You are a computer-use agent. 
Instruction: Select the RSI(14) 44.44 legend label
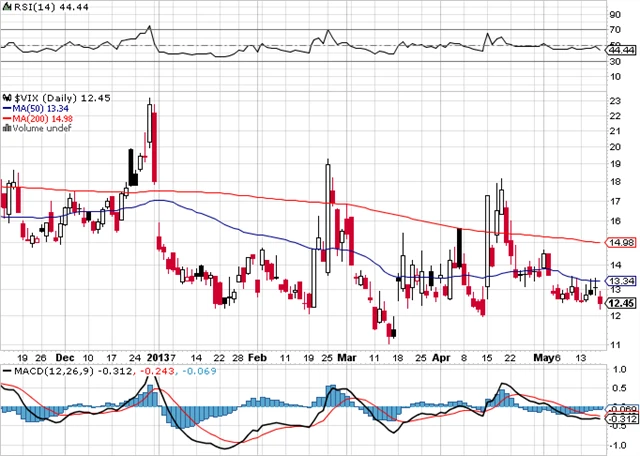[51, 7]
